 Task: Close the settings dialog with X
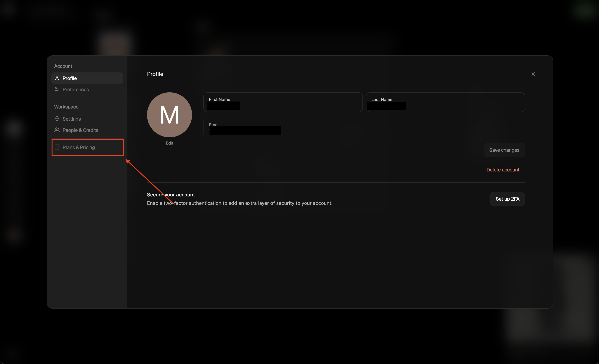(533, 74)
